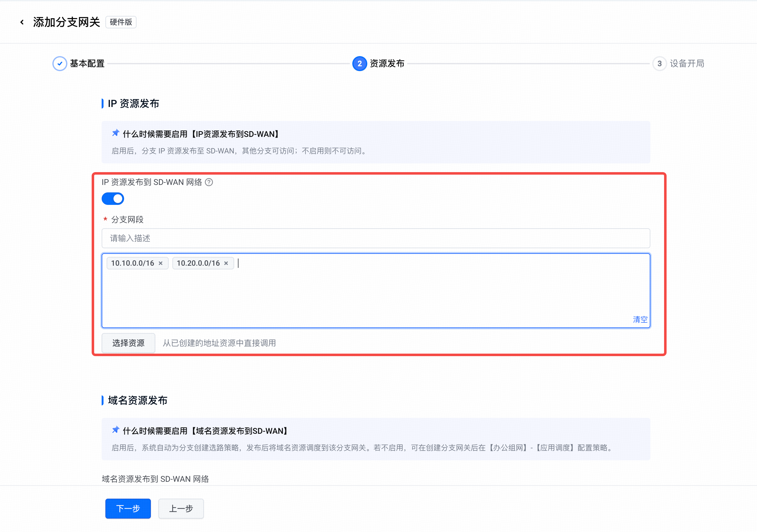Screen dimensions: 757x532
Task: Remove the 10.10.0.0/16 tag
Action: coord(161,263)
